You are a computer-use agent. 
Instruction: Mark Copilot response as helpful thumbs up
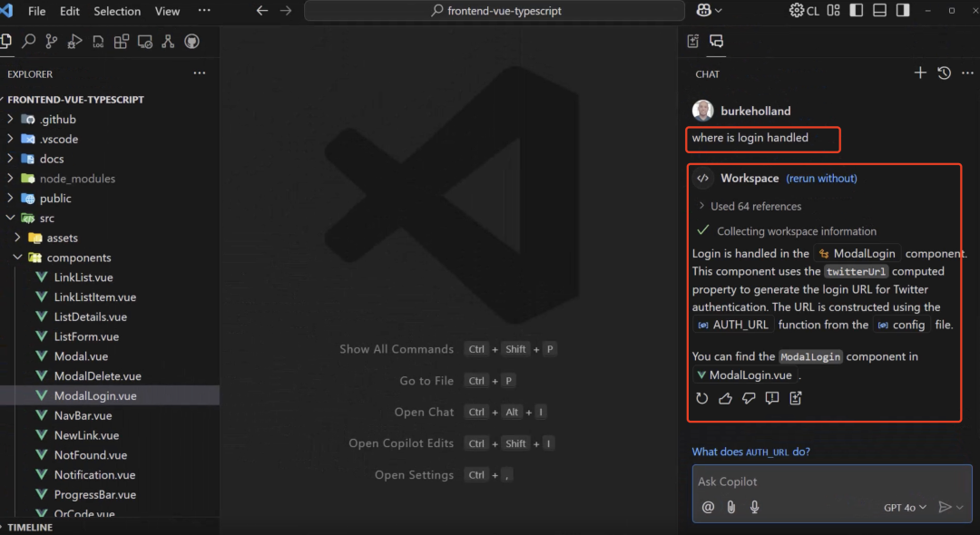[x=725, y=398]
